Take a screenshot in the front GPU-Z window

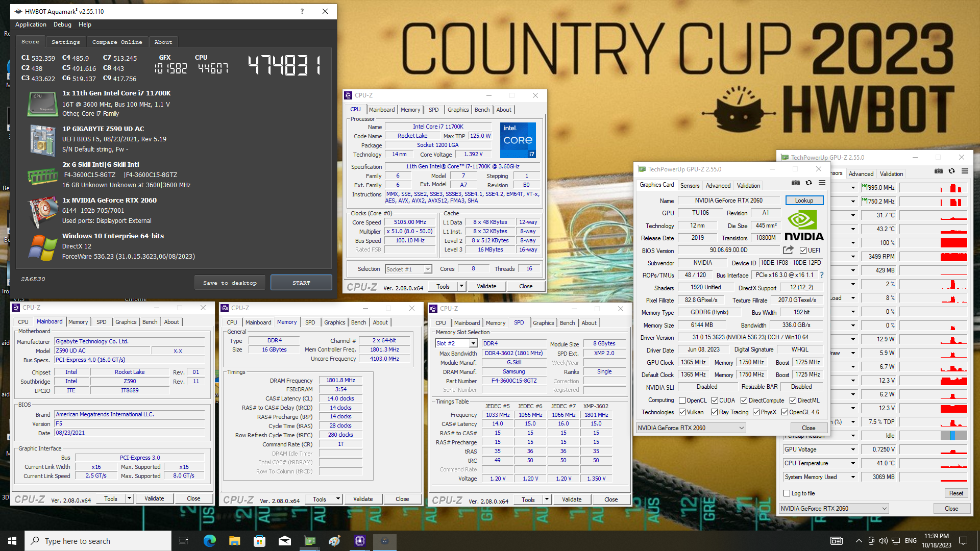click(796, 183)
